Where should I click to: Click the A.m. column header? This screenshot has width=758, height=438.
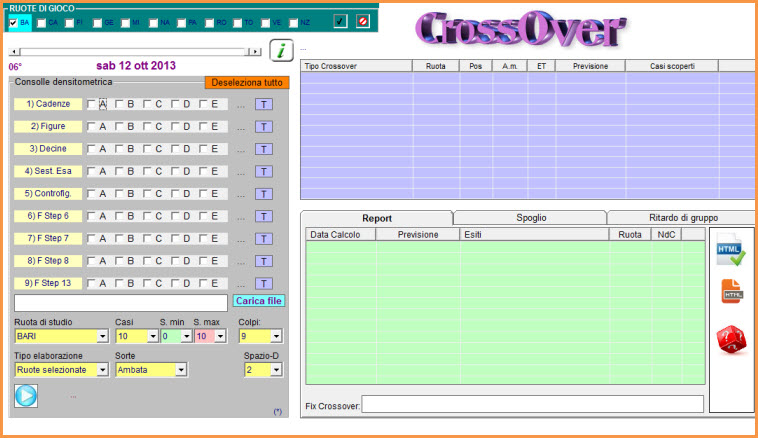click(x=510, y=66)
